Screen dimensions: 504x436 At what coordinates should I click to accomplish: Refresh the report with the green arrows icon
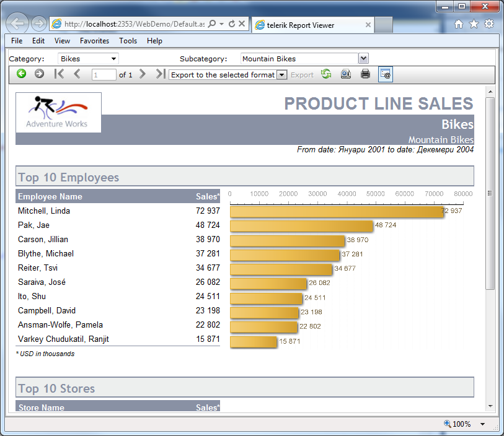click(327, 74)
